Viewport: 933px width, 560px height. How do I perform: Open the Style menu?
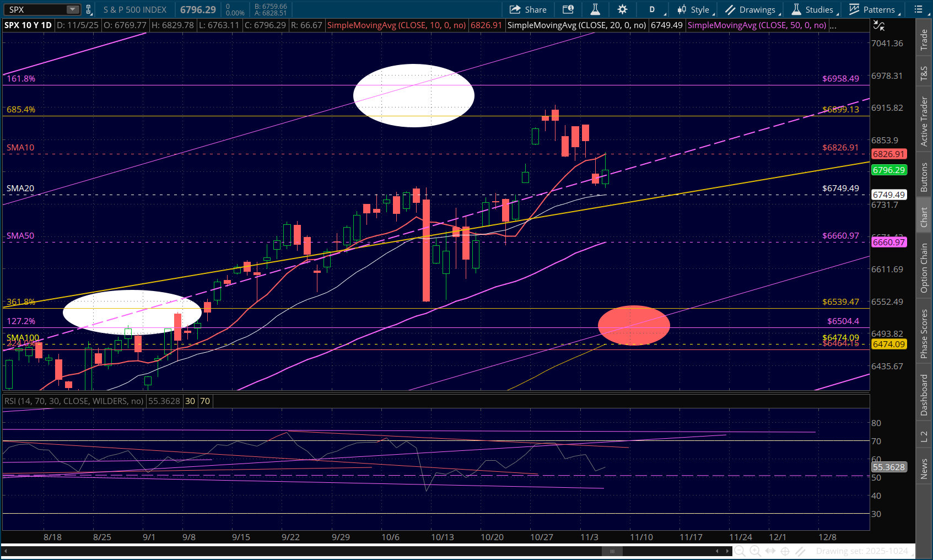[x=695, y=9]
